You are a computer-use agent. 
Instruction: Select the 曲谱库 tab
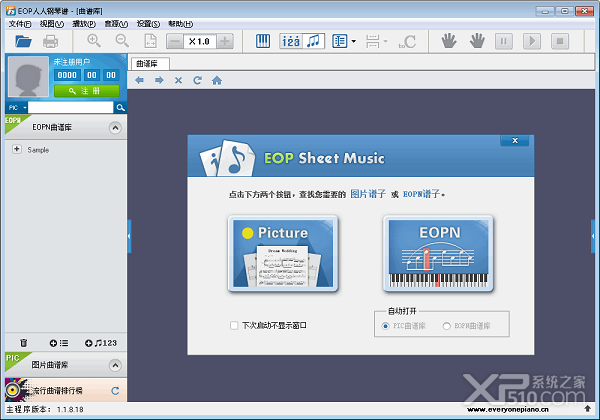click(x=150, y=63)
